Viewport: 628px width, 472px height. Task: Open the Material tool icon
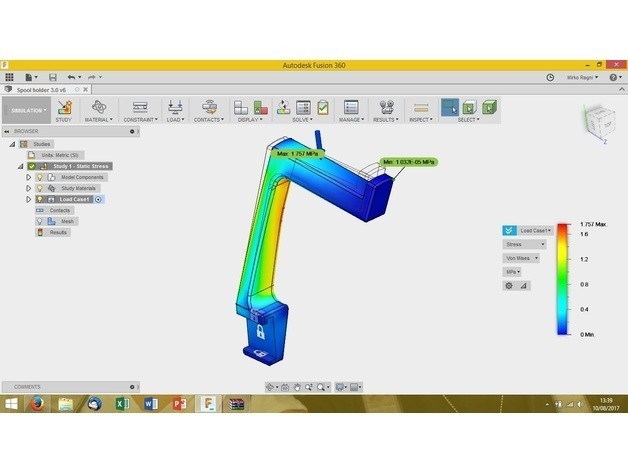coord(99,107)
